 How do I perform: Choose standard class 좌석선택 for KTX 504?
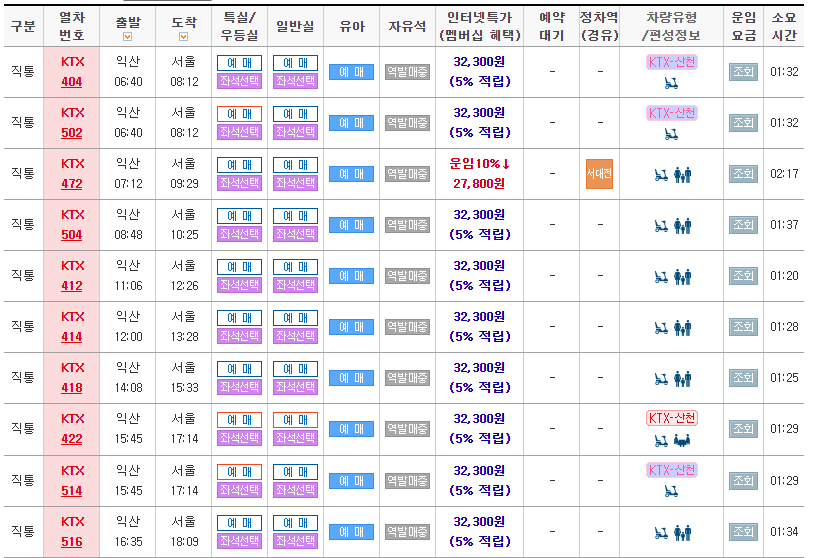point(295,234)
